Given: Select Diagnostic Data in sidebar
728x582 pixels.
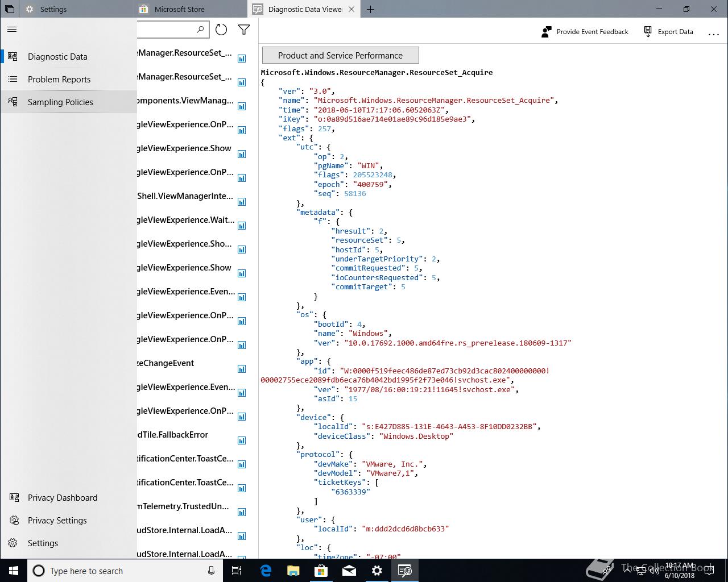Looking at the screenshot, I should coord(68,57).
